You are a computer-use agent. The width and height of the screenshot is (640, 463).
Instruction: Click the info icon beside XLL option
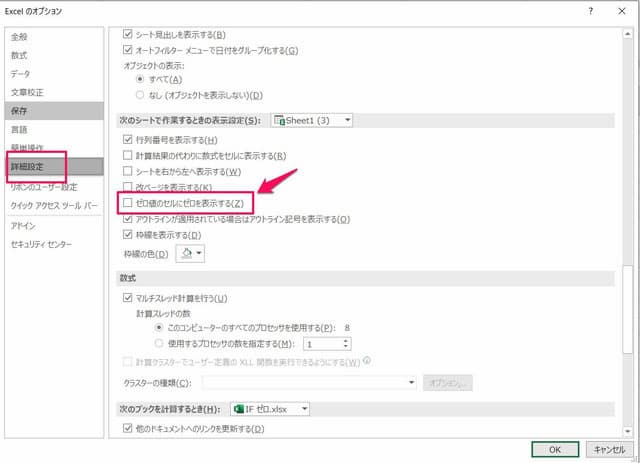click(x=367, y=361)
